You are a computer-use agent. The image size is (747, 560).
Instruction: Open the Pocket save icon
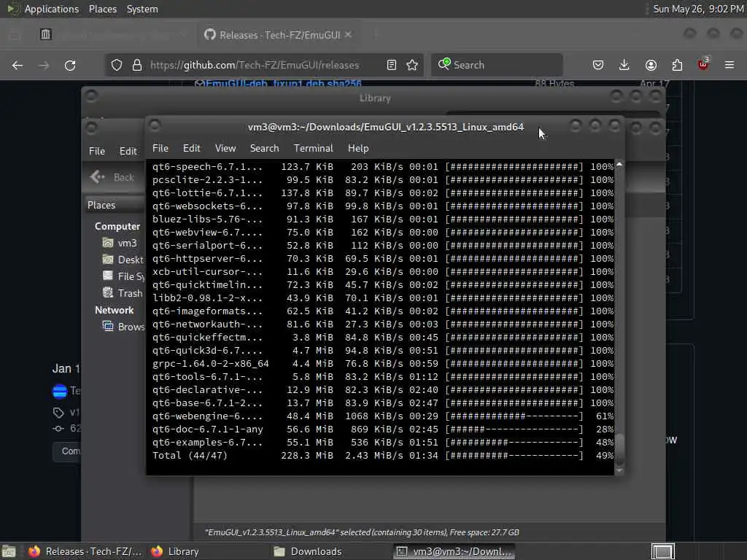(x=598, y=65)
